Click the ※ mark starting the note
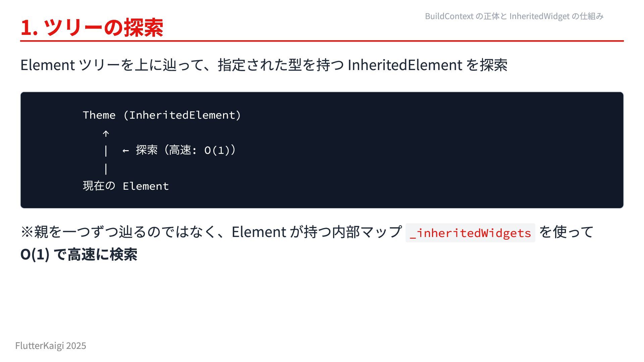Image resolution: width=644 pixels, height=362 pixels. click(27, 232)
